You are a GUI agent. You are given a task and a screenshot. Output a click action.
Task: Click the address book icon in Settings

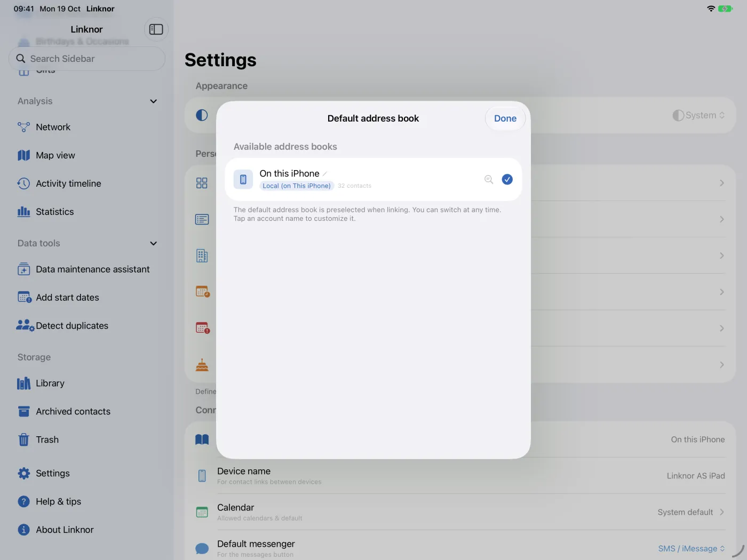coord(202,439)
